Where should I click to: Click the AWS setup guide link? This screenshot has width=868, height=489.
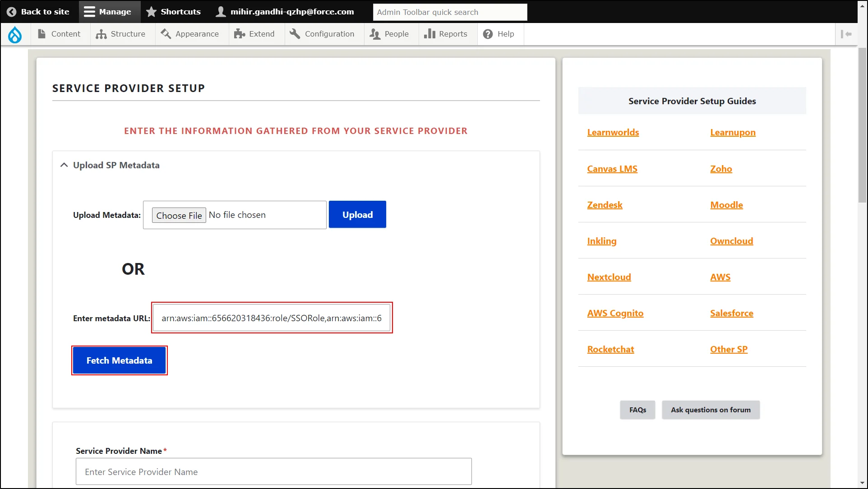point(720,277)
